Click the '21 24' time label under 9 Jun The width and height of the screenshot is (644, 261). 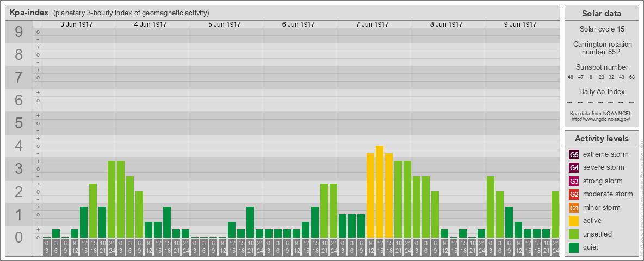click(x=555, y=247)
